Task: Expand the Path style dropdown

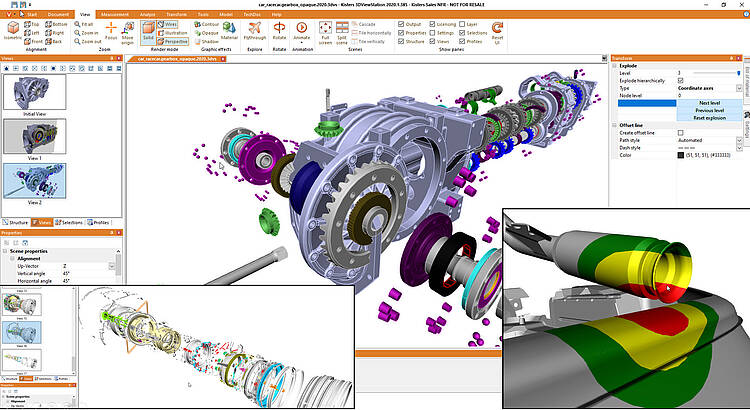Action: point(739,140)
